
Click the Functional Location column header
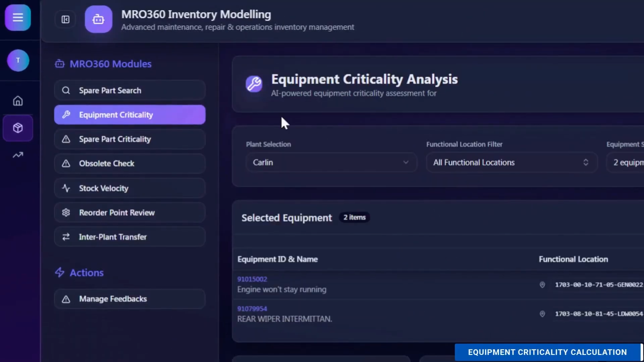[x=573, y=259]
